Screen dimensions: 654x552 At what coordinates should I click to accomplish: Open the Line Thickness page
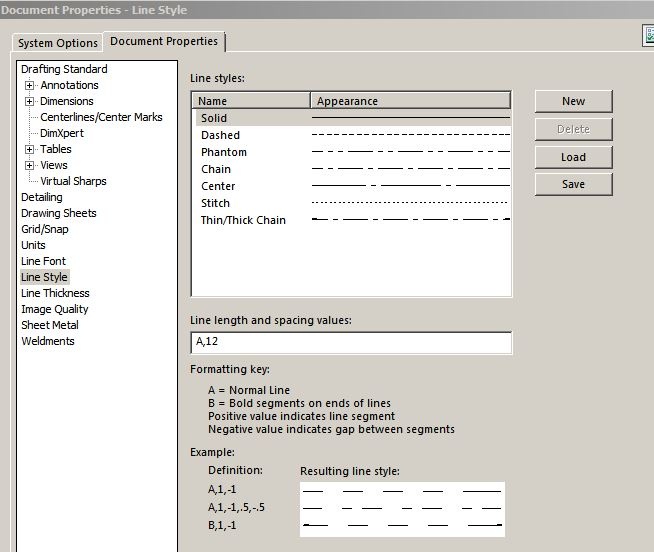[x=55, y=293]
